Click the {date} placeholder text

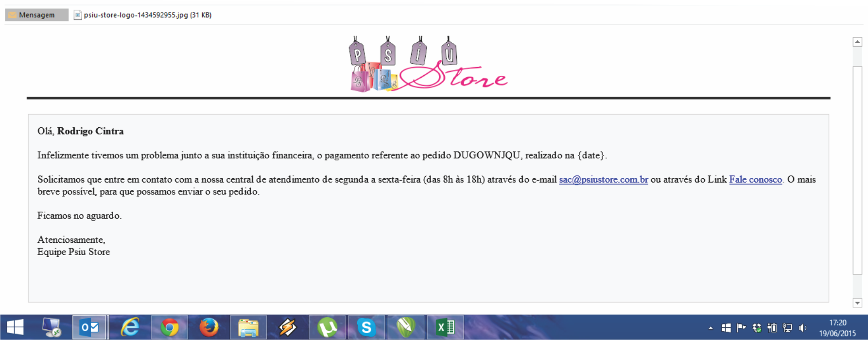(591, 155)
